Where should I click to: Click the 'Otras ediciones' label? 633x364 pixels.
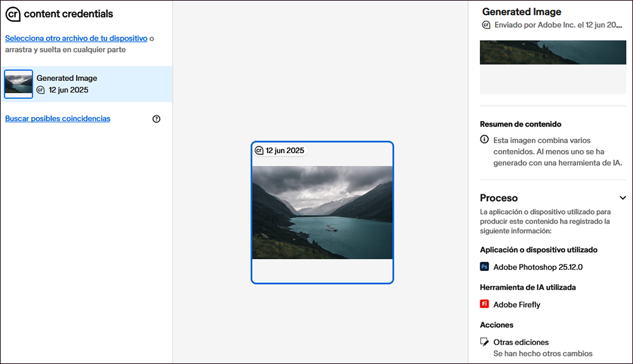521,342
